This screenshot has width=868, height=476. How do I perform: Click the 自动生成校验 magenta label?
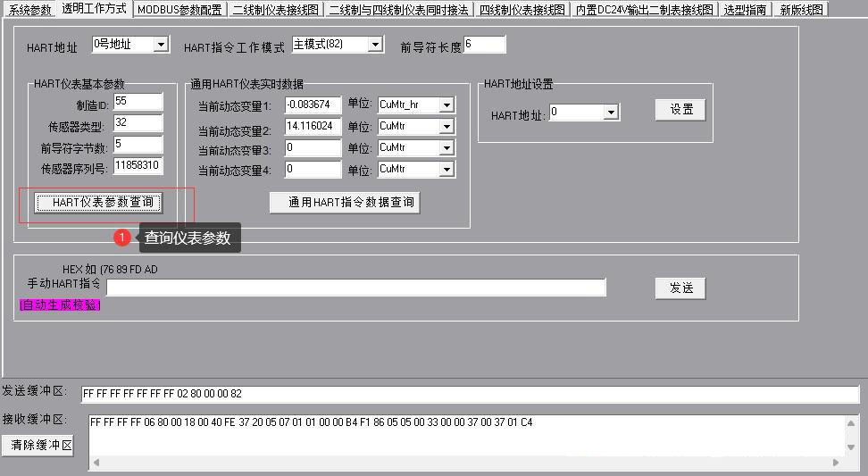coord(60,305)
